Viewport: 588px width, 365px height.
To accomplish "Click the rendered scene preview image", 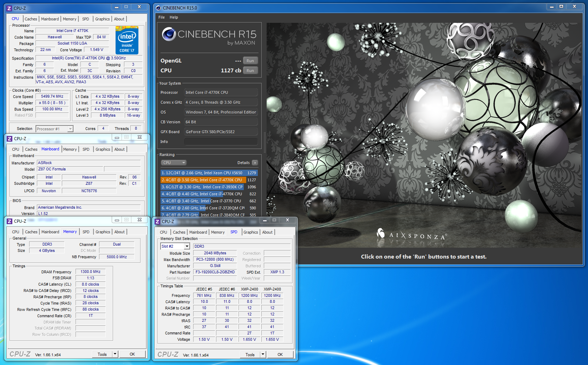I will pos(424,135).
